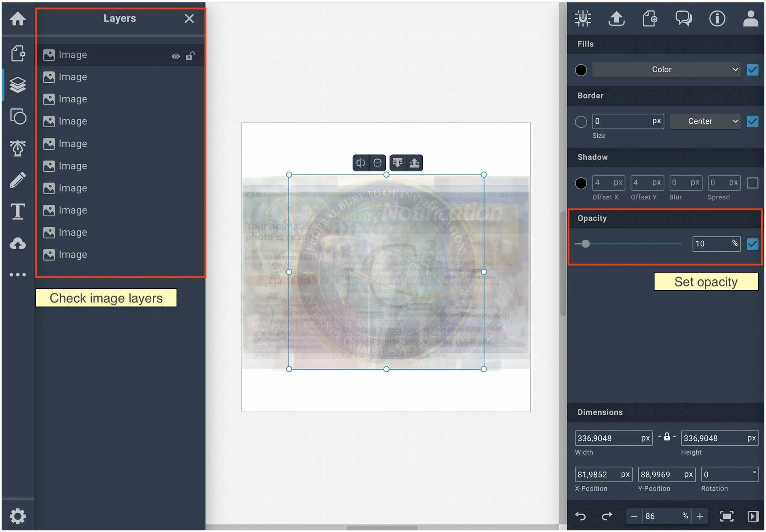Screen dimensions: 766x532
Task: Open more tools ellipsis menu
Action: pyautogui.click(x=17, y=275)
